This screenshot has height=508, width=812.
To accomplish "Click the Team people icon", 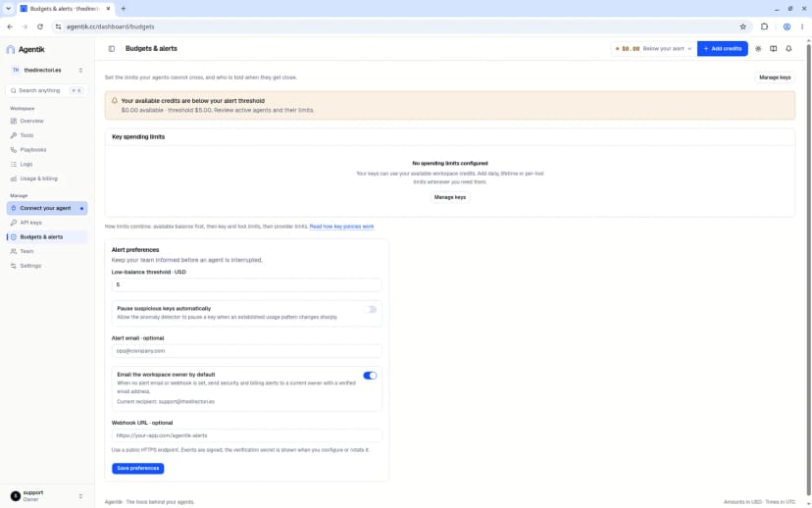I will tap(14, 251).
